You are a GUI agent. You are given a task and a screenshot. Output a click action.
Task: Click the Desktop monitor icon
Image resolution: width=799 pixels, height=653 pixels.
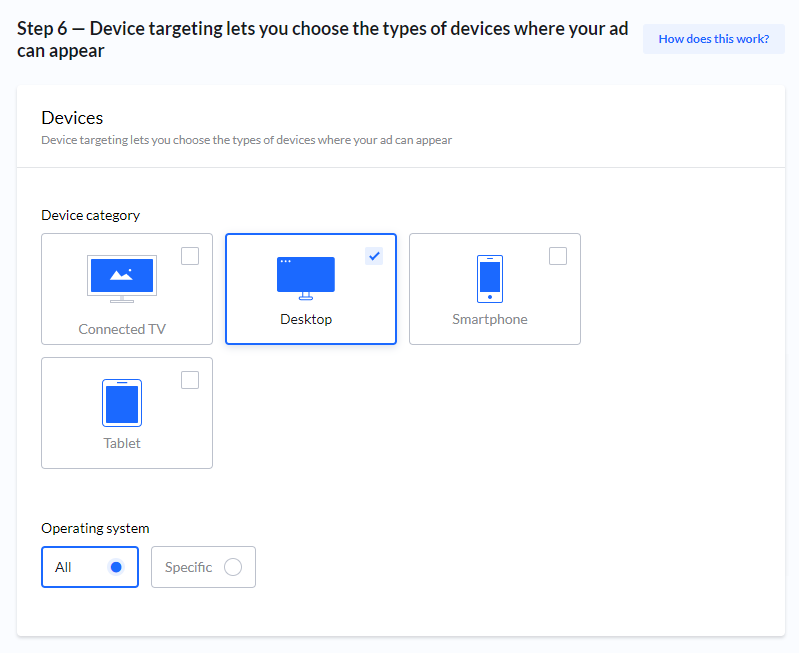[305, 277]
